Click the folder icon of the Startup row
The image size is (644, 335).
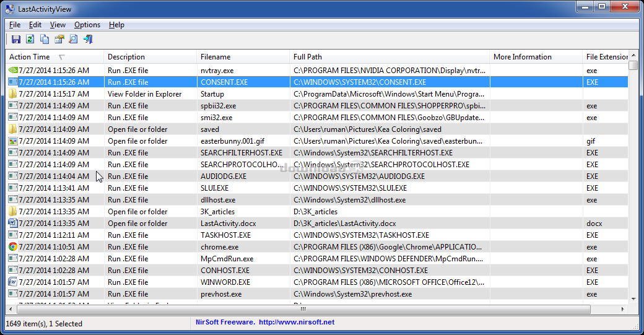coord(13,94)
